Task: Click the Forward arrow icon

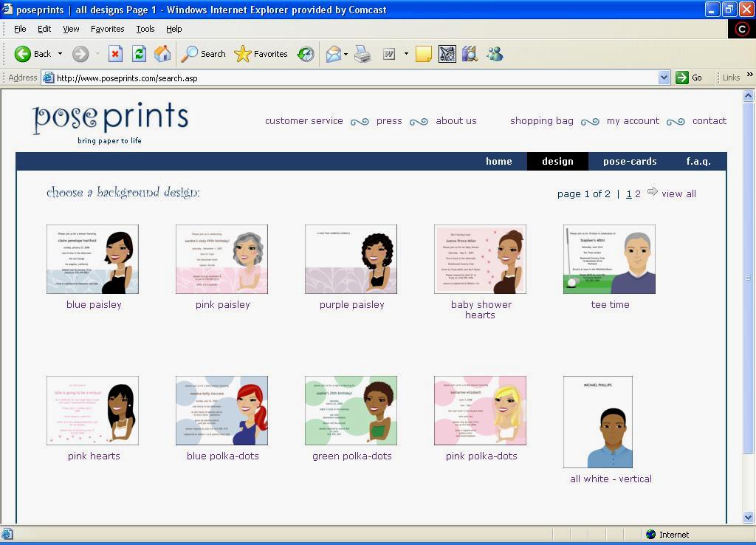Action: point(80,54)
